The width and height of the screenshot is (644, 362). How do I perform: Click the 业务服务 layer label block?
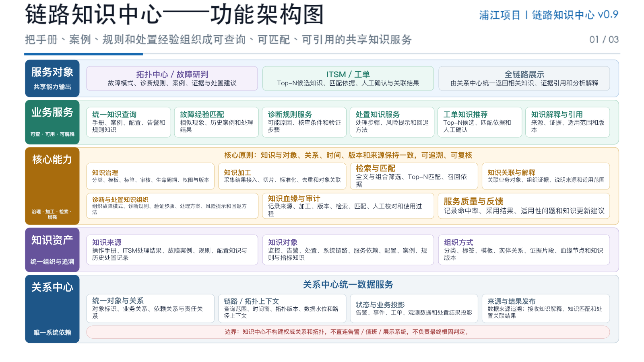[52, 122]
